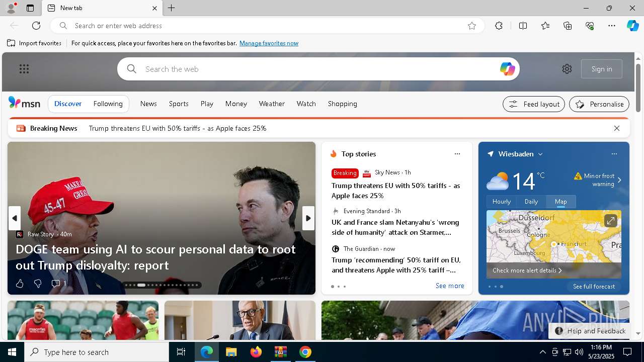Open See full forecast link
The image size is (644, 362).
(x=594, y=287)
